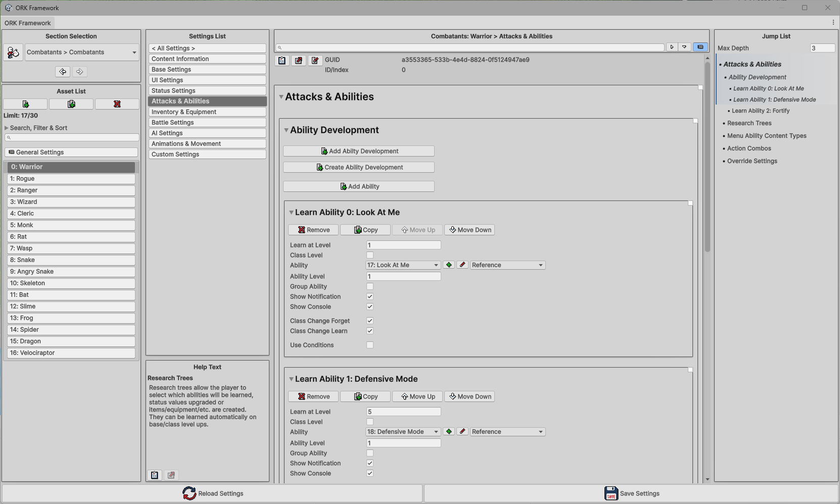
Task: Click the clipboard icon under Help Text
Action: [x=155, y=475]
